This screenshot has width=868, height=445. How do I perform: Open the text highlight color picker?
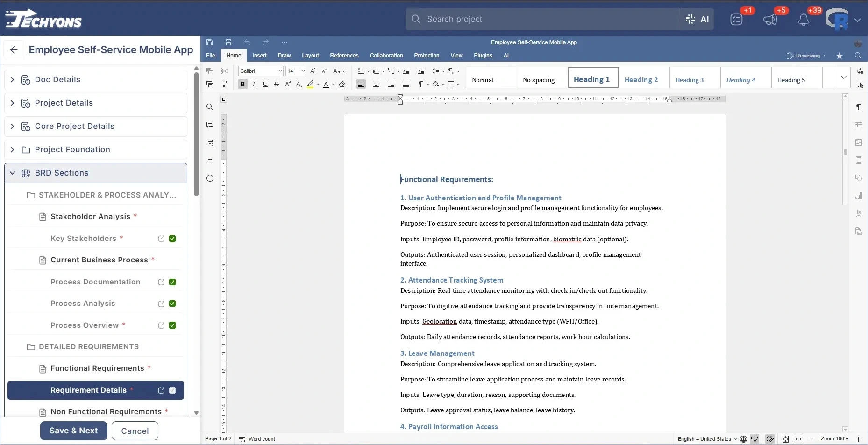[318, 85]
